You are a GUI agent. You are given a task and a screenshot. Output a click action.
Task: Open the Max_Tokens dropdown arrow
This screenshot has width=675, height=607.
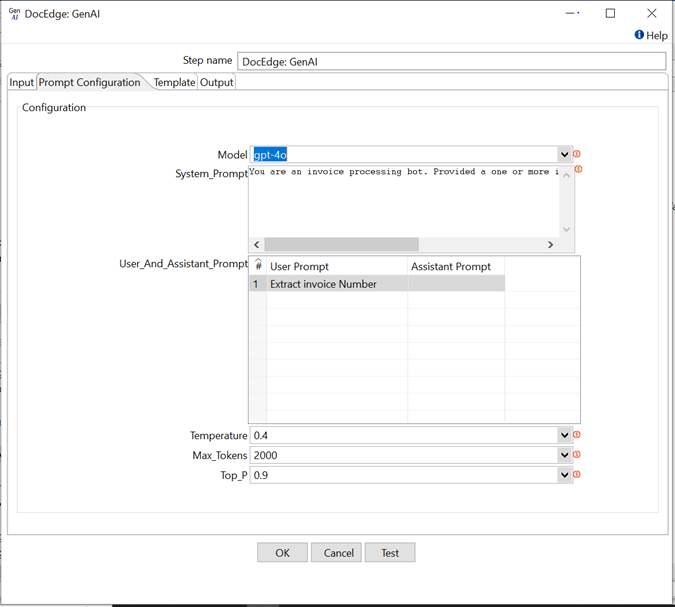[565, 455]
